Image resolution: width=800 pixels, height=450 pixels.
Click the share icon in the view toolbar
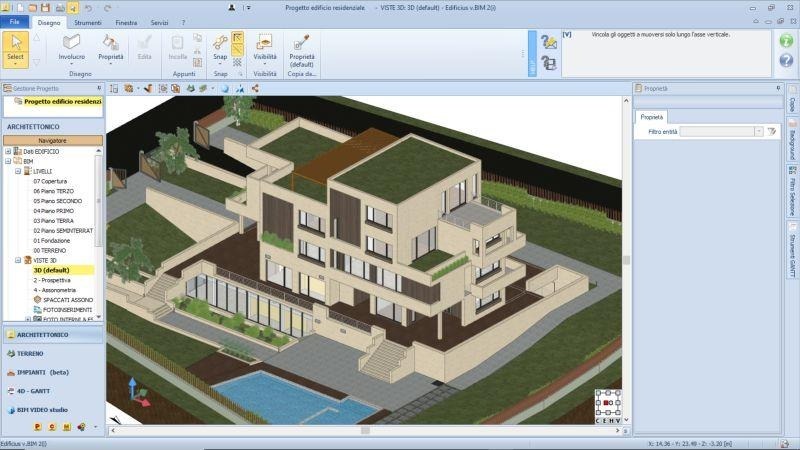[255, 89]
